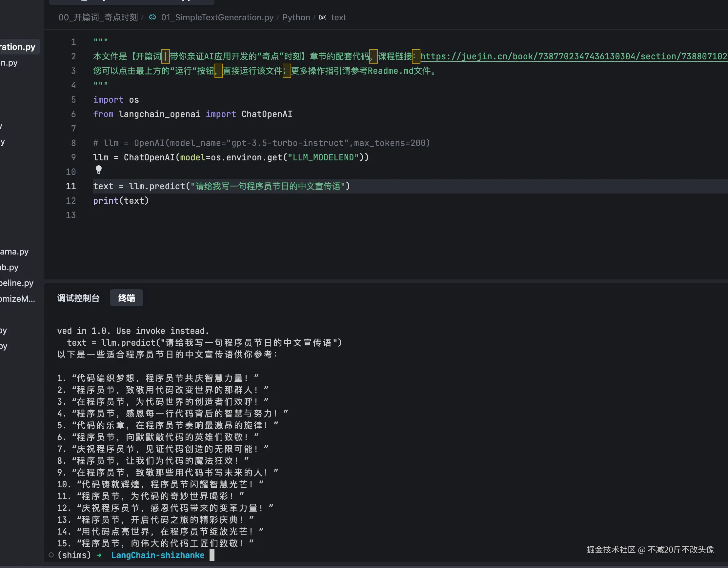
Task: Open the peline.py file in sidebar
Action: (17, 283)
